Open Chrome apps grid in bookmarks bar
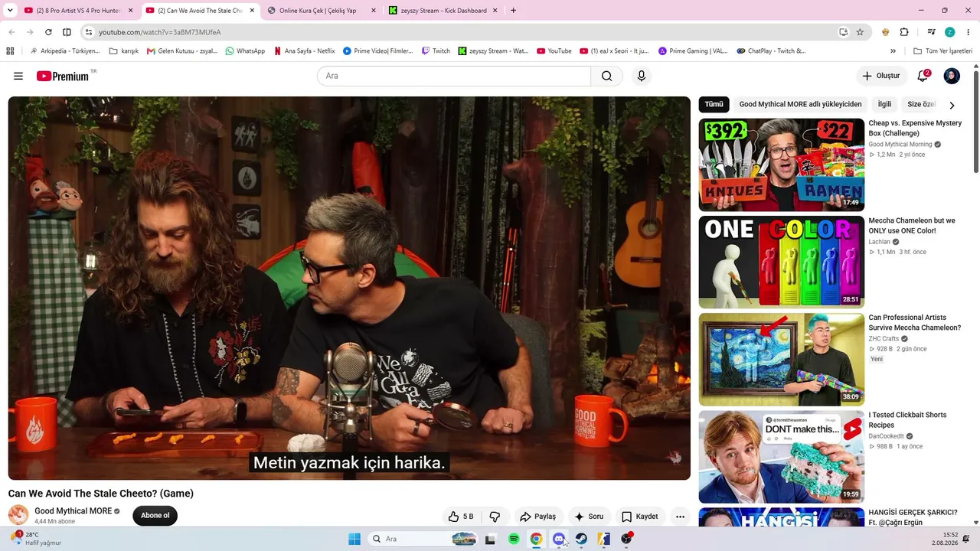This screenshot has width=980, height=551. 10,51
